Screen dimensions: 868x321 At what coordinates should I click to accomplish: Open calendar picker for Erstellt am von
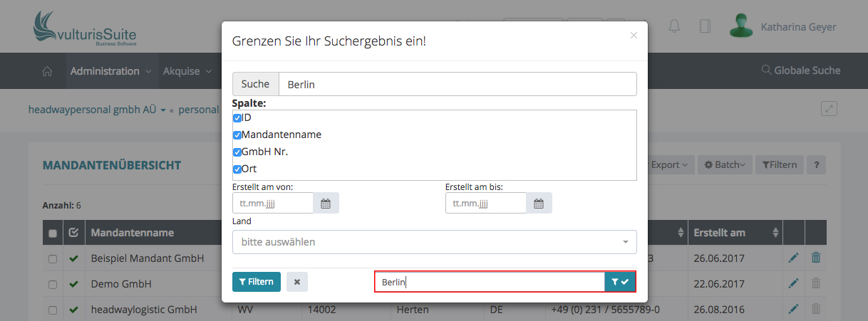(x=326, y=204)
